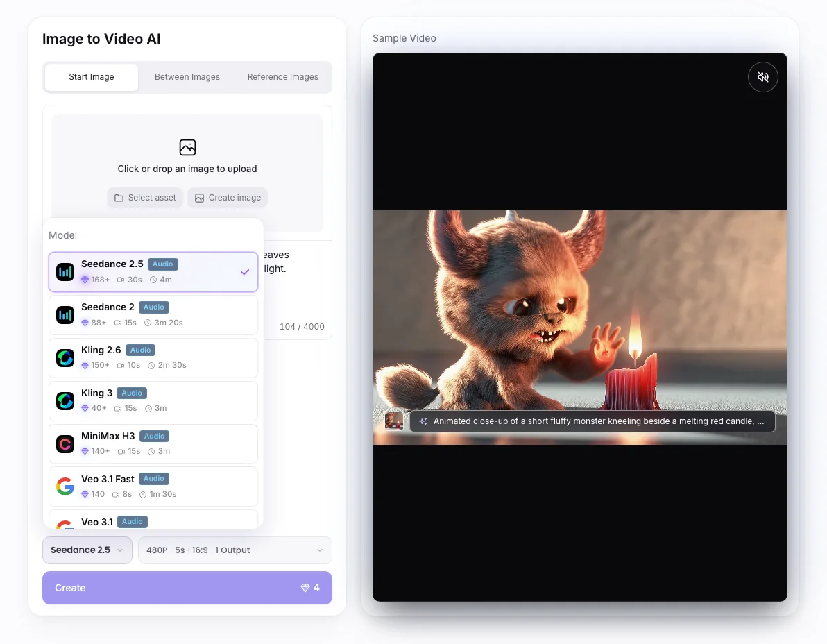Open the 480P 5s 16:9 output settings dropdown
This screenshot has height=644, width=827.
pyautogui.click(x=235, y=550)
